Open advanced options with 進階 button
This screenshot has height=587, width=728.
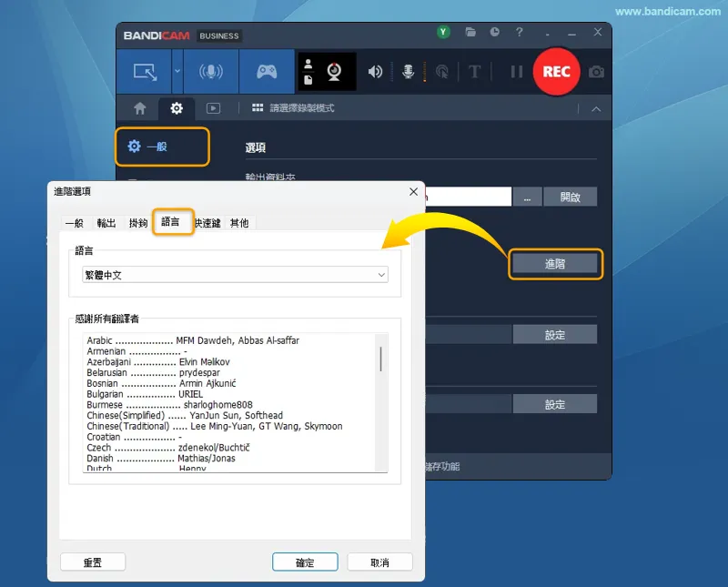pos(555,264)
